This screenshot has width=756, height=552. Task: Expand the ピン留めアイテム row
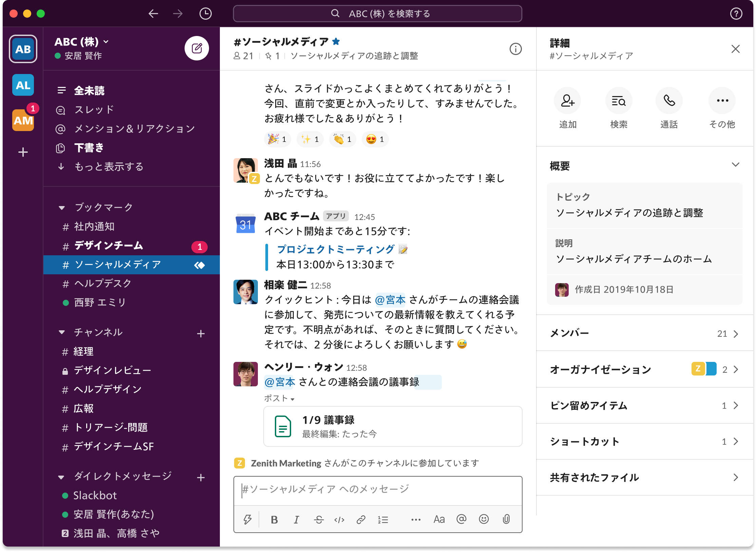point(645,405)
